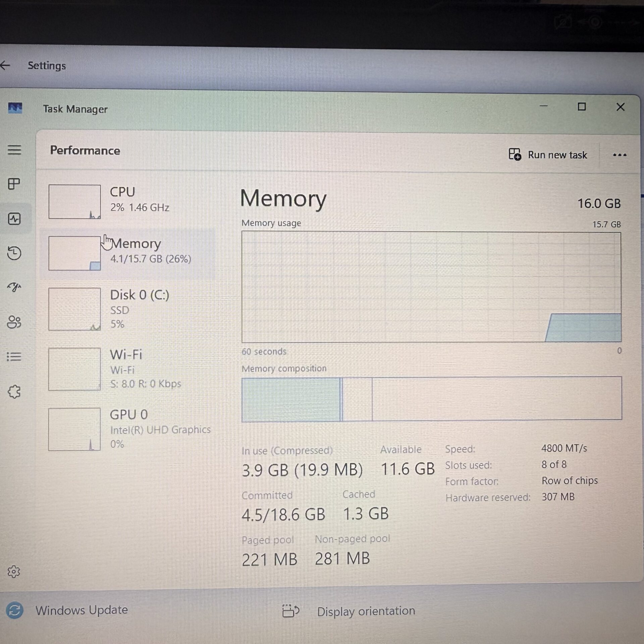Click the Memory usage graph

pyautogui.click(x=431, y=287)
